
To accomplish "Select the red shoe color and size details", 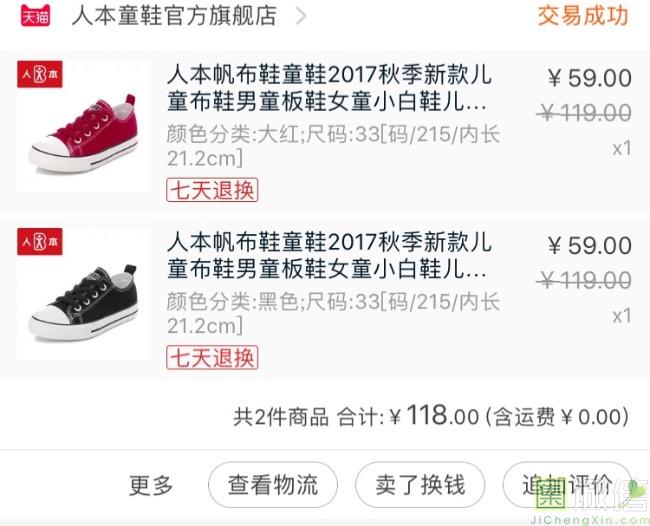I will click(x=334, y=146).
